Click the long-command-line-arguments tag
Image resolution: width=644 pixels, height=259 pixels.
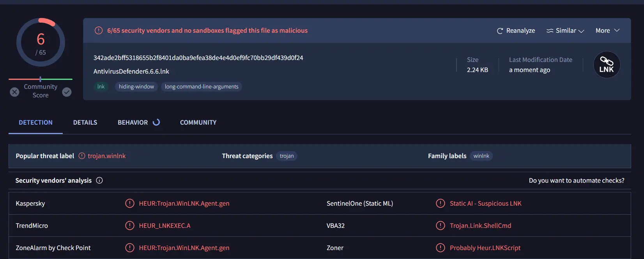click(202, 86)
